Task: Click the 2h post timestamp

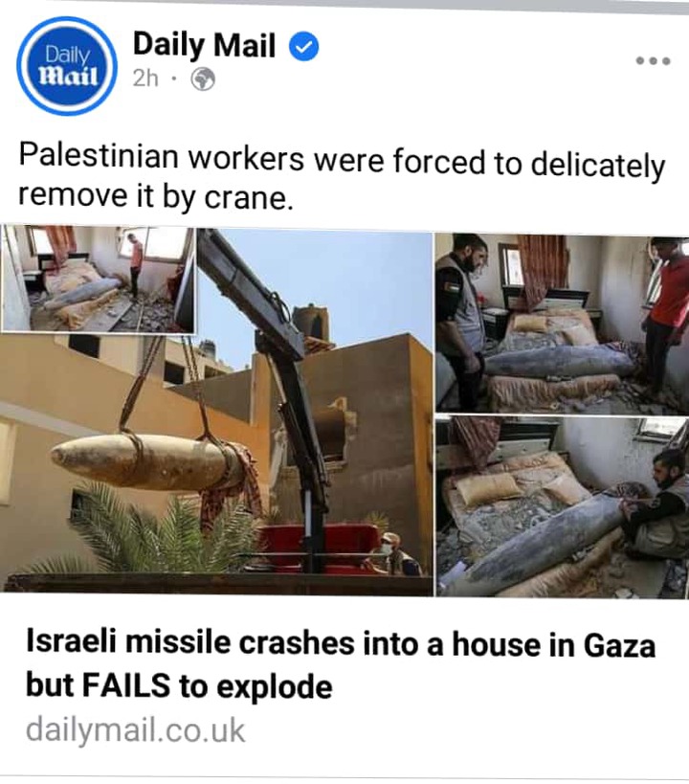Action: coord(145,78)
